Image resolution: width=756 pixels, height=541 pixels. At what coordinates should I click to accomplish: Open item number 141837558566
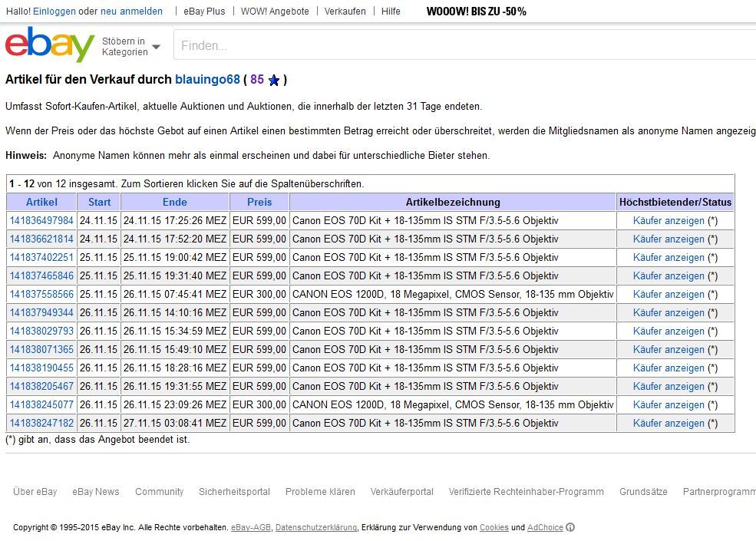tap(41, 294)
